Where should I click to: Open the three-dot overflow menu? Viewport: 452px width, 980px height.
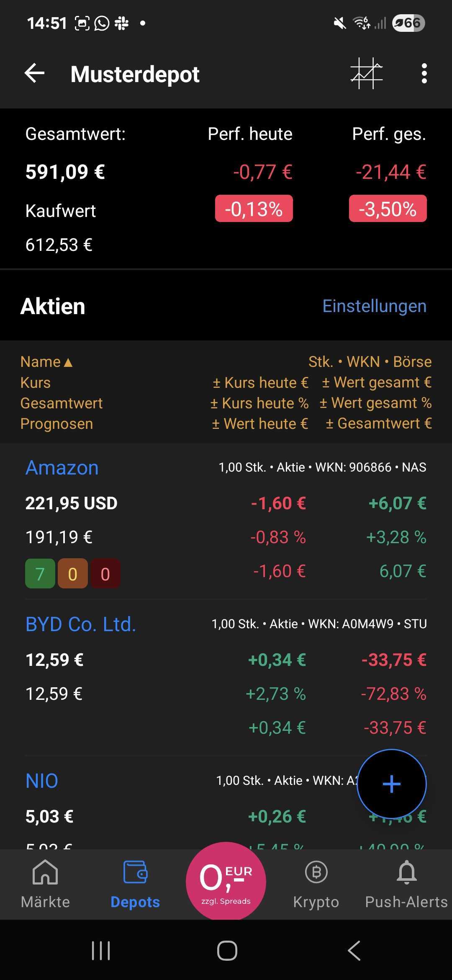click(424, 74)
